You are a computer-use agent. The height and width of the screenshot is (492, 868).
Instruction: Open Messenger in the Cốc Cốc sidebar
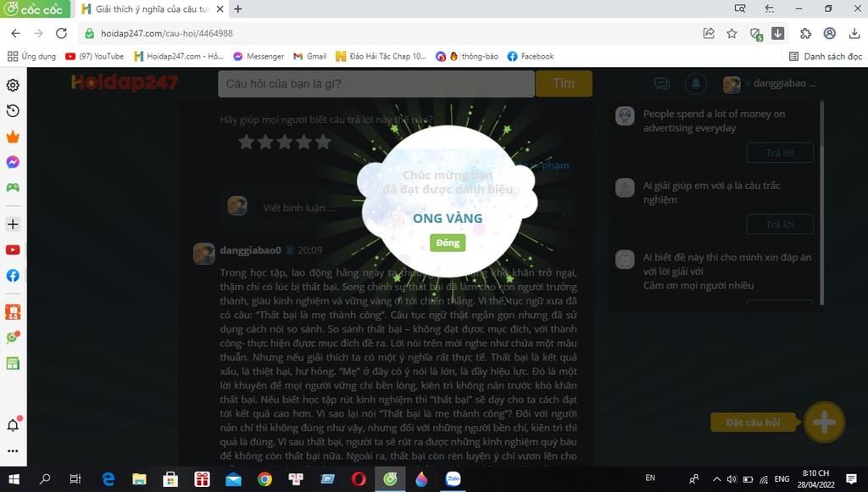pos(13,162)
